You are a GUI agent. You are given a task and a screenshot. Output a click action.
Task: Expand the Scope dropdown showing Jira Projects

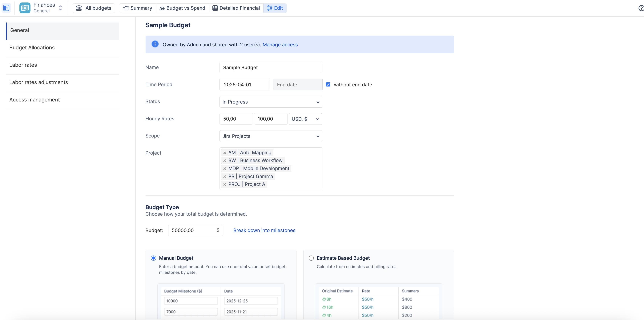(271, 136)
